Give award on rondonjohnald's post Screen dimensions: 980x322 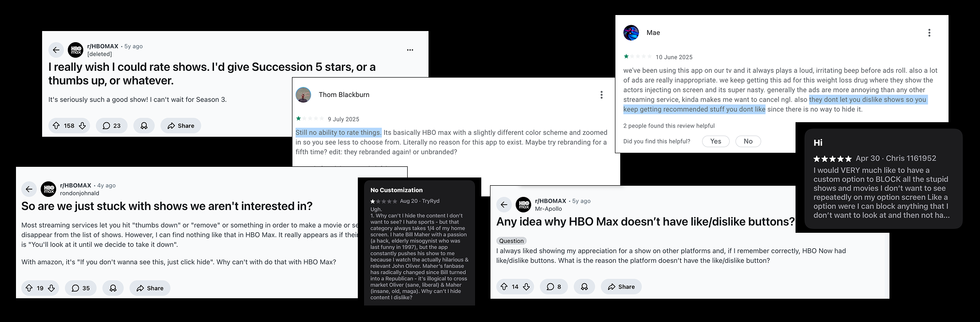point(113,288)
